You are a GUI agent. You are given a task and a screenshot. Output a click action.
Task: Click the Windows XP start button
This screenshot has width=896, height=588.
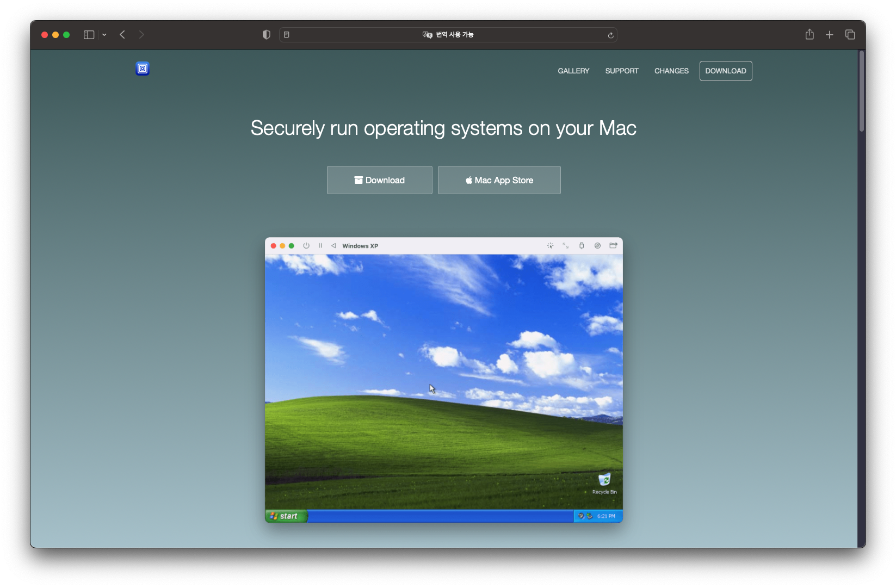tap(287, 516)
